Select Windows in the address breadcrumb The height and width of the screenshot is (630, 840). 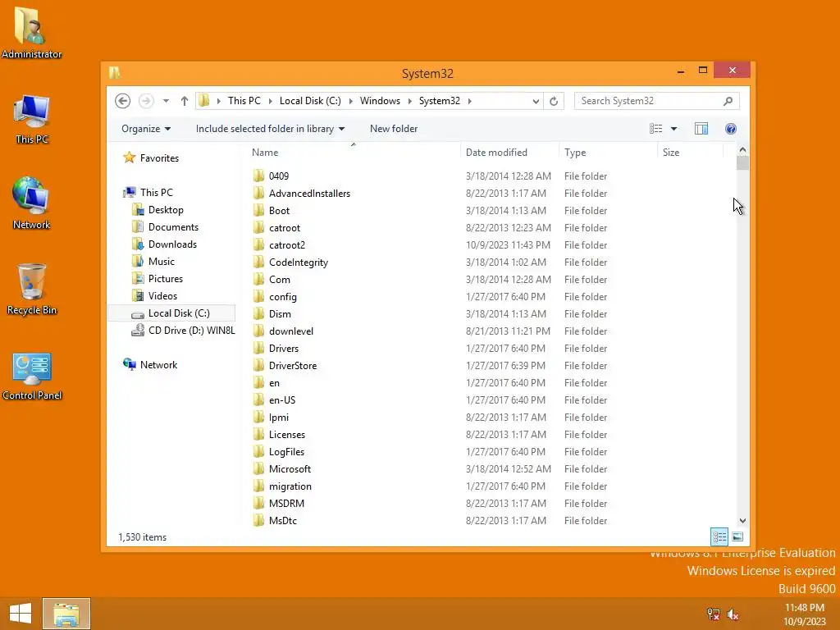point(380,101)
